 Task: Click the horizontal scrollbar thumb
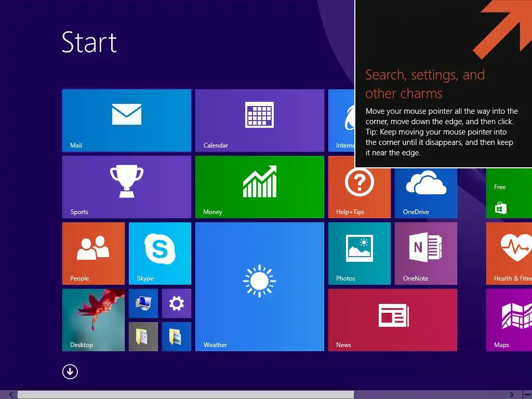(x=185, y=395)
